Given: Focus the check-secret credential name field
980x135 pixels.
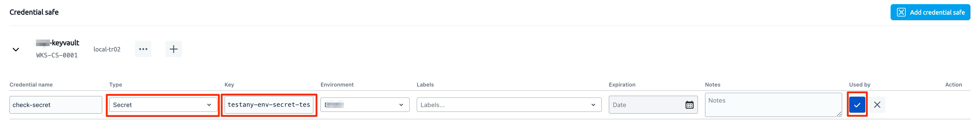Looking at the screenshot, I should tap(55, 105).
